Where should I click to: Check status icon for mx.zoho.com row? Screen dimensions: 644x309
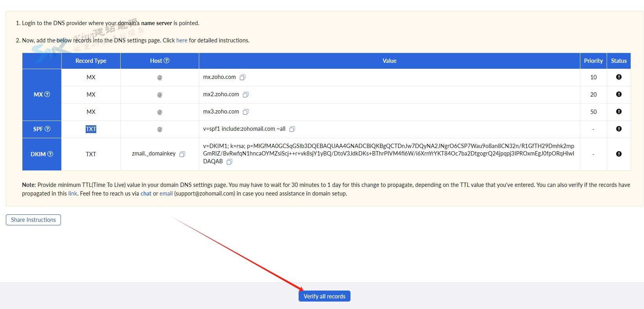tap(619, 77)
